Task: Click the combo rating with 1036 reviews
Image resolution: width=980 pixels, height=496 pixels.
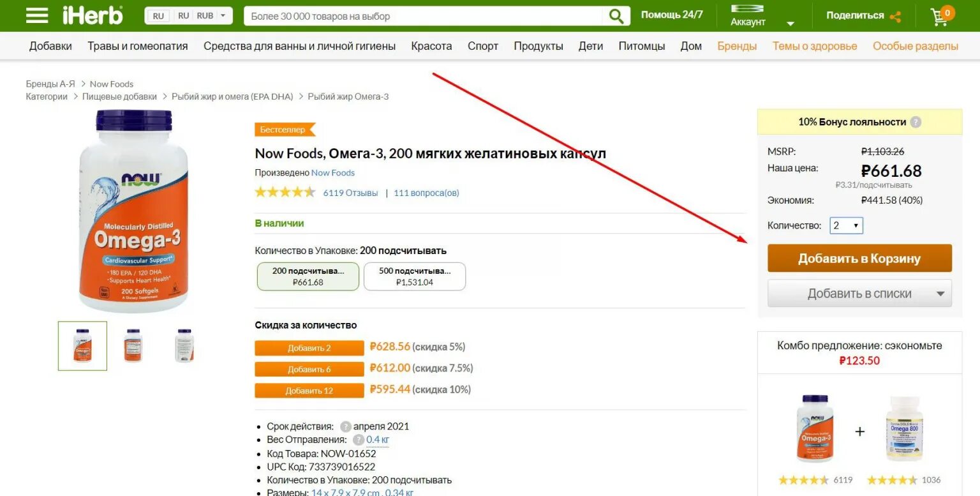Action: (x=903, y=480)
